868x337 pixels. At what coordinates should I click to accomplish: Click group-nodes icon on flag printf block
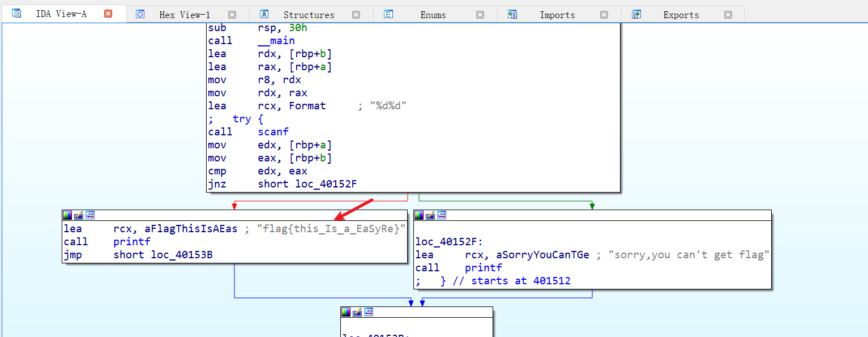[90, 215]
